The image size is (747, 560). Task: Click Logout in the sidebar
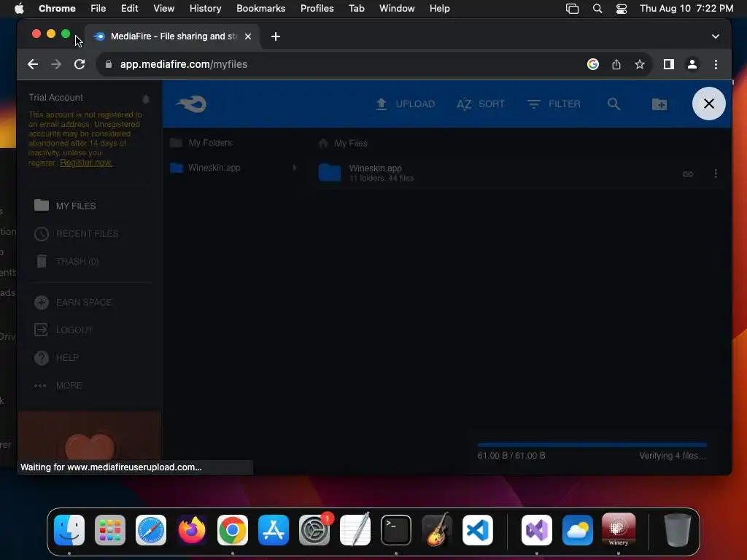(x=74, y=330)
